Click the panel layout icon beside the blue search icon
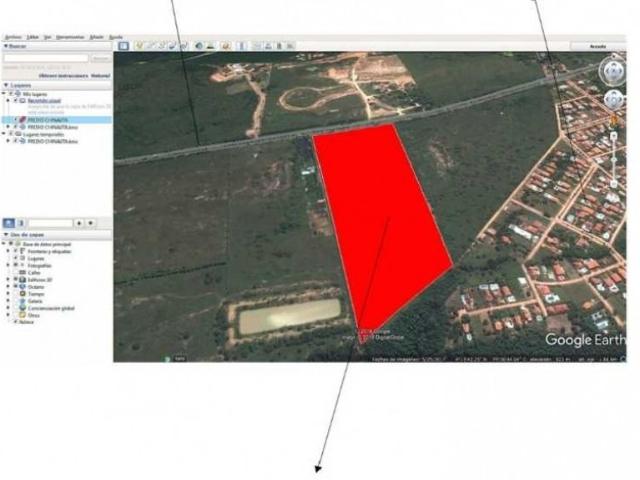This screenshot has width=640, height=480. pyautogui.click(x=21, y=223)
